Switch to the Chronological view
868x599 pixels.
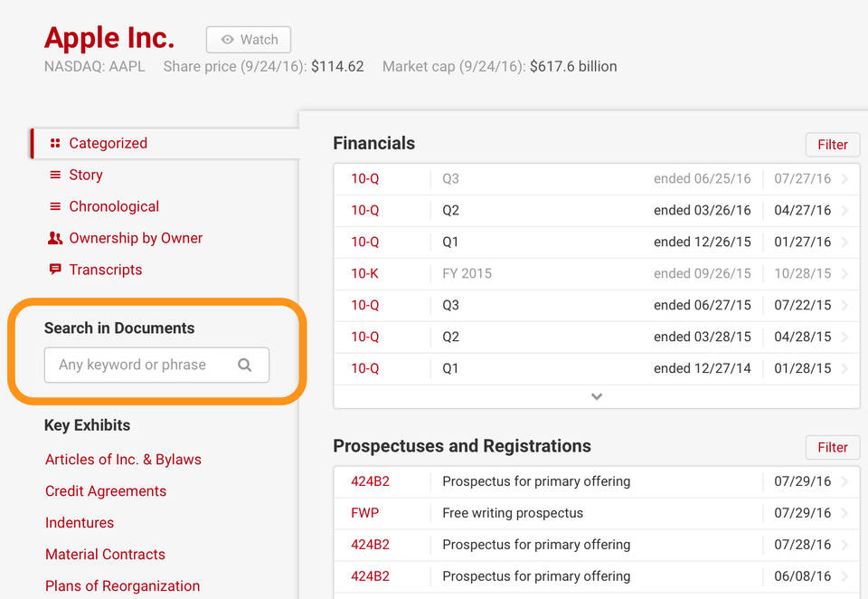pos(114,206)
